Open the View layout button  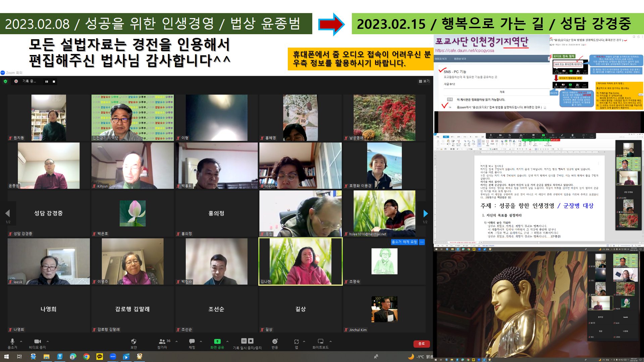(424, 81)
